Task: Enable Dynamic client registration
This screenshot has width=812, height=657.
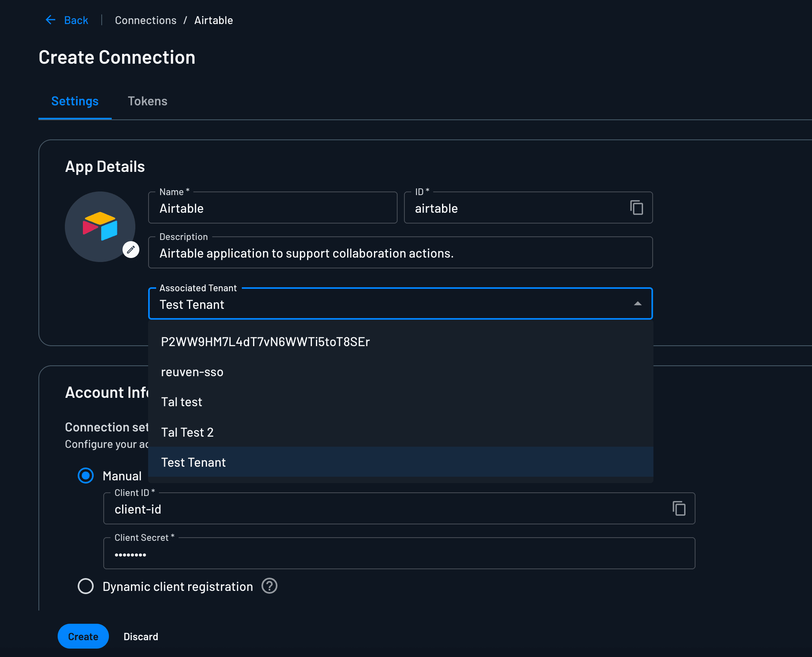Action: [x=85, y=586]
